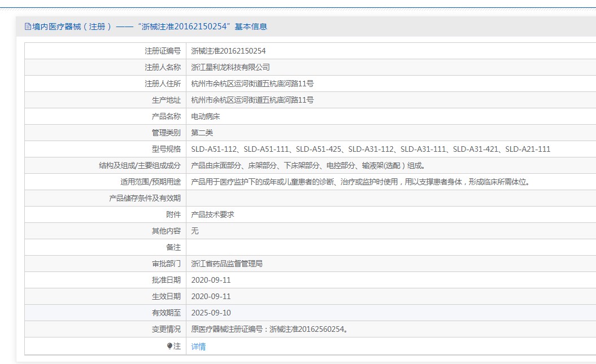Click the 产品储存条件及有效期 label
596x364 pixels.
[145, 198]
